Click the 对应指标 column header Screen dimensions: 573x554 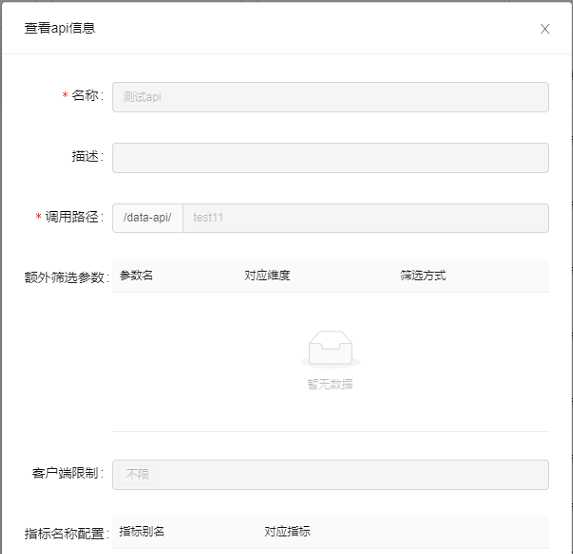(287, 532)
